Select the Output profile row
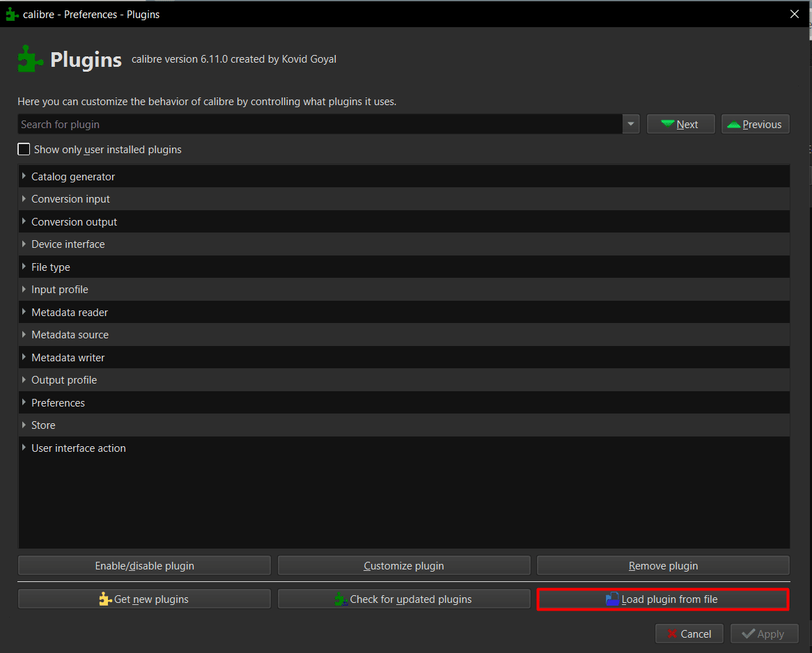The height and width of the screenshot is (653, 812). click(64, 380)
